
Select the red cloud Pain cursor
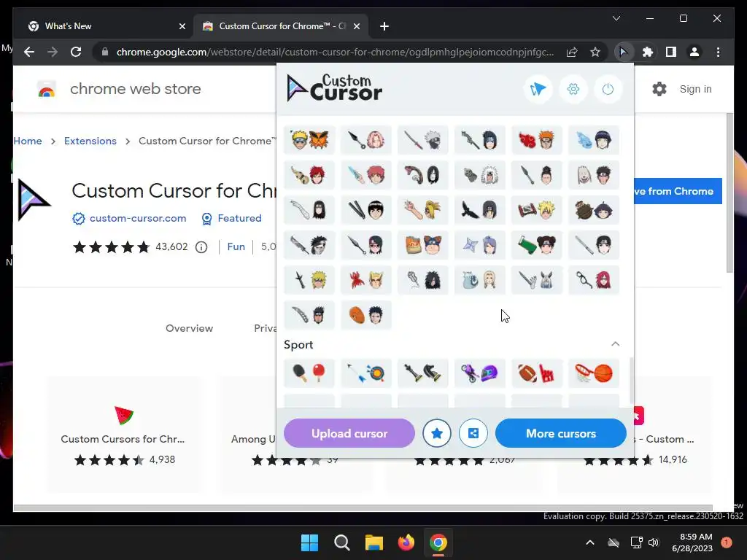(x=536, y=140)
